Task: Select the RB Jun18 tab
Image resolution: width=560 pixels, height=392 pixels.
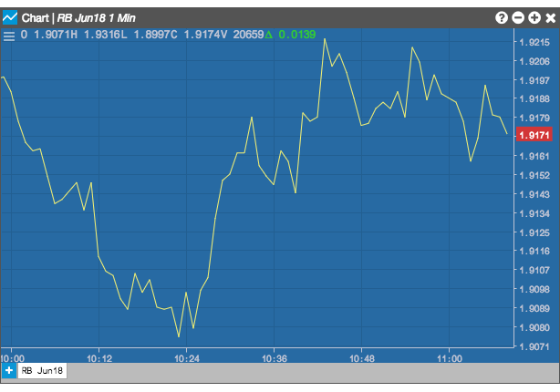Action: click(42, 371)
